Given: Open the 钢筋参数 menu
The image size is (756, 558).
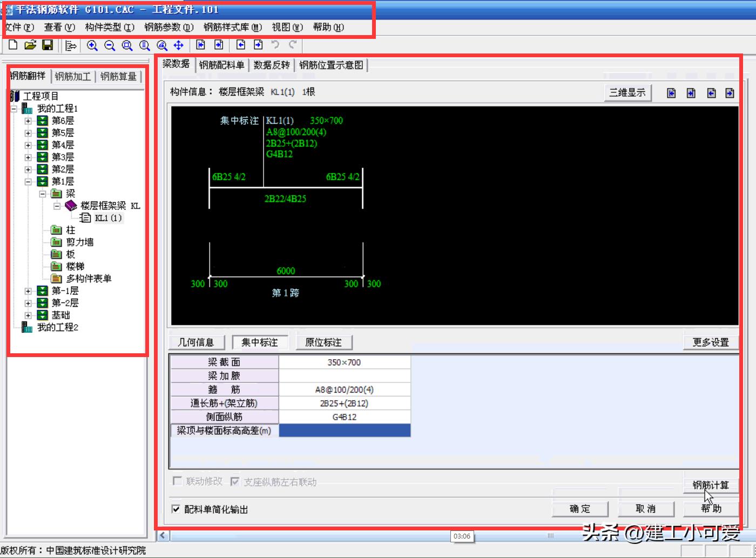Looking at the screenshot, I should click(x=168, y=27).
